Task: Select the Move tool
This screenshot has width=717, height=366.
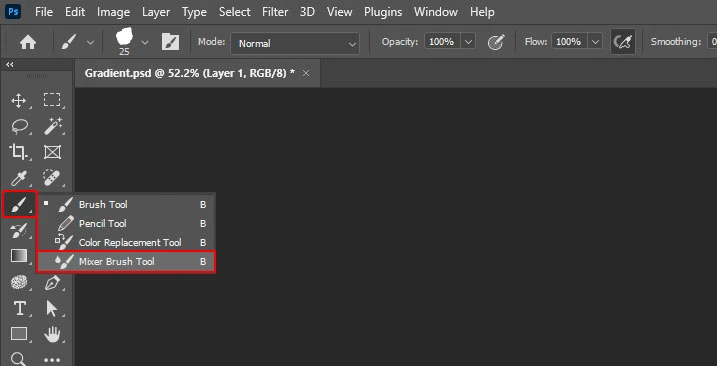Action: (x=18, y=100)
